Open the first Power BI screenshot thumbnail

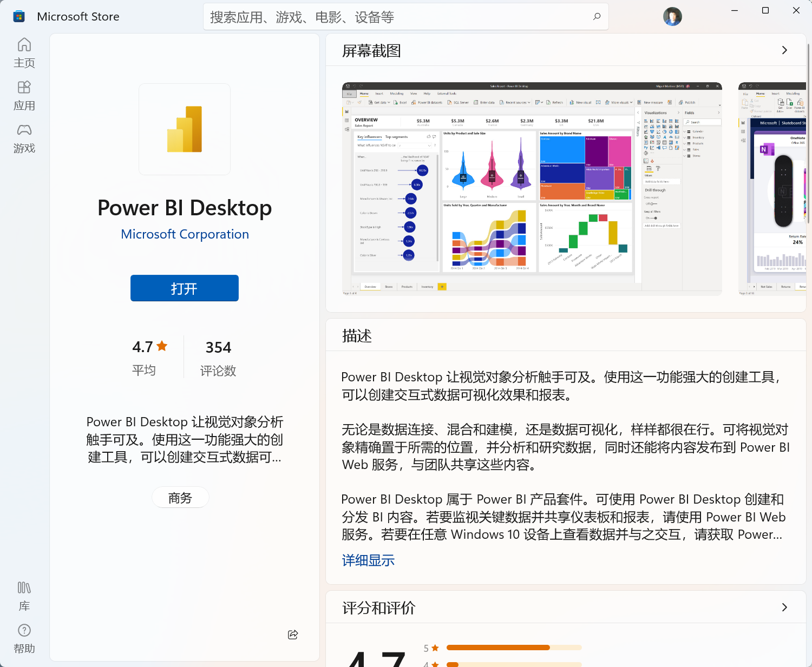pos(532,189)
